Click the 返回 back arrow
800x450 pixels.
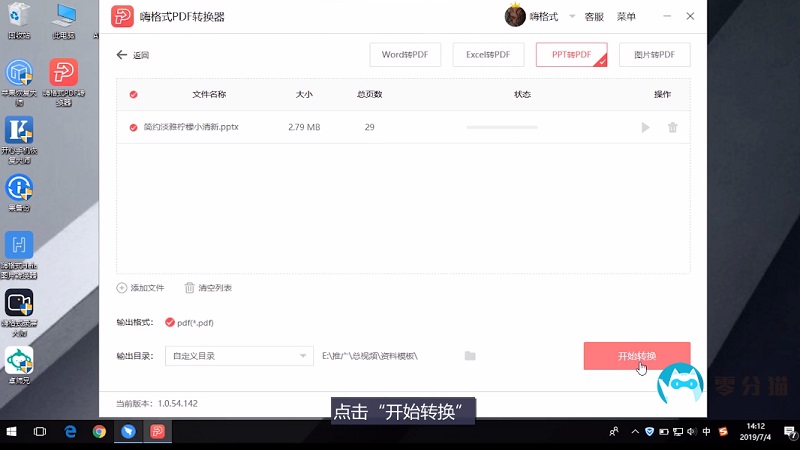click(x=122, y=55)
